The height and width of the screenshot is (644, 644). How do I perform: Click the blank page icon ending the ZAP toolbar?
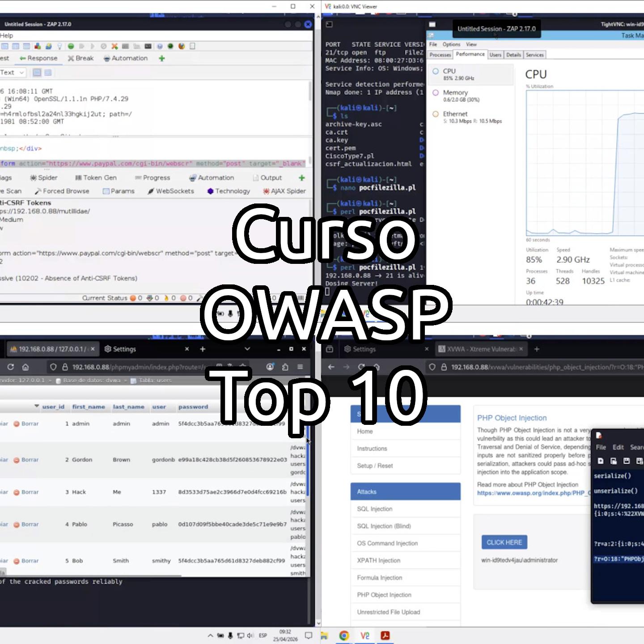(x=193, y=46)
